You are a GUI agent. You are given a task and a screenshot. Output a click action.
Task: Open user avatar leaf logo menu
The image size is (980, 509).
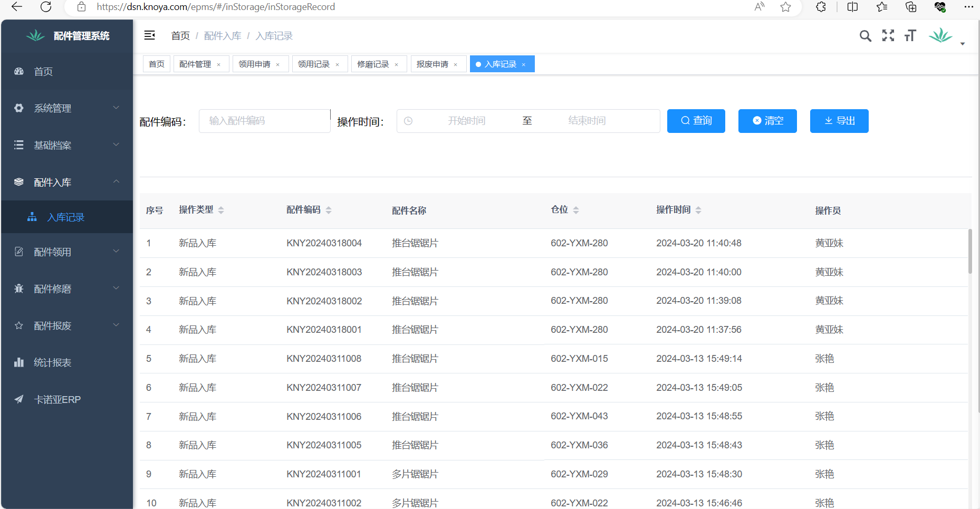point(940,36)
